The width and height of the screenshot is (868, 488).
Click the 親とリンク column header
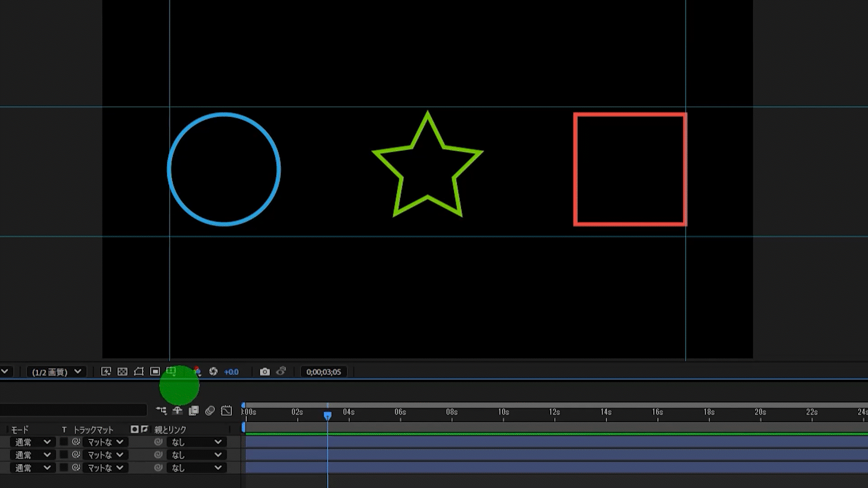tap(170, 429)
